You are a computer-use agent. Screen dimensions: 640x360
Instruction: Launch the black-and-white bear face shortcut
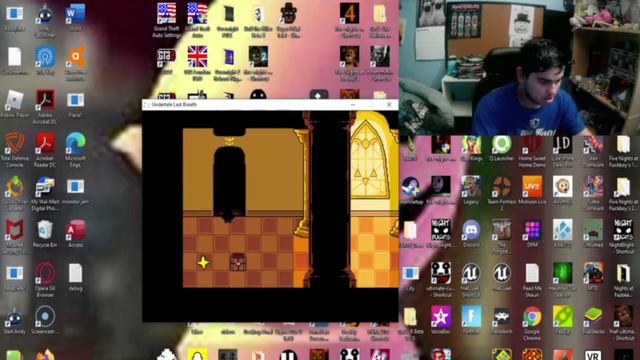[441, 273]
